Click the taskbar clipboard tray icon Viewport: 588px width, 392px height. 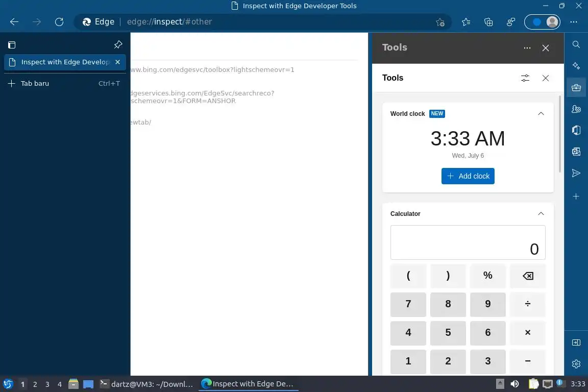point(533,384)
